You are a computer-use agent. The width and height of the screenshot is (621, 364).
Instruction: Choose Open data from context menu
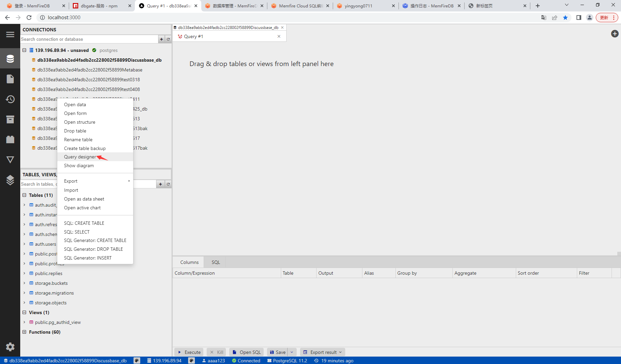click(95, 104)
